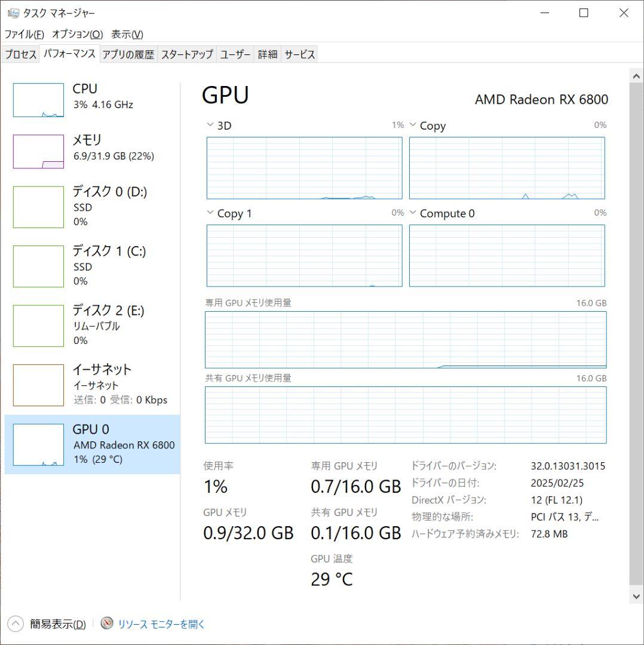Viewport: 644px width, 645px height.
Task: Open リソース モニターを開く link
Action: click(x=161, y=624)
